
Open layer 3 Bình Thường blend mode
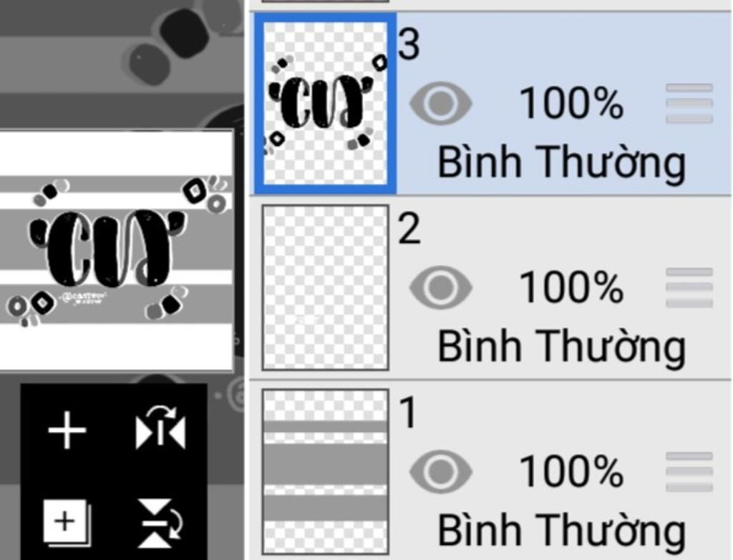click(x=561, y=162)
